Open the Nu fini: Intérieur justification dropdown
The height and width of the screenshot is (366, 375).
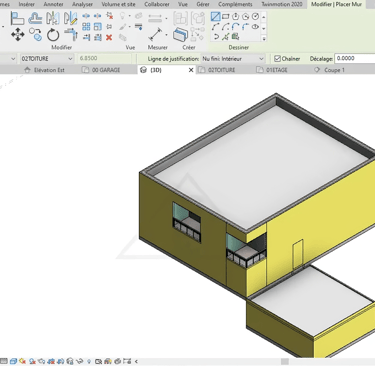[x=233, y=59]
